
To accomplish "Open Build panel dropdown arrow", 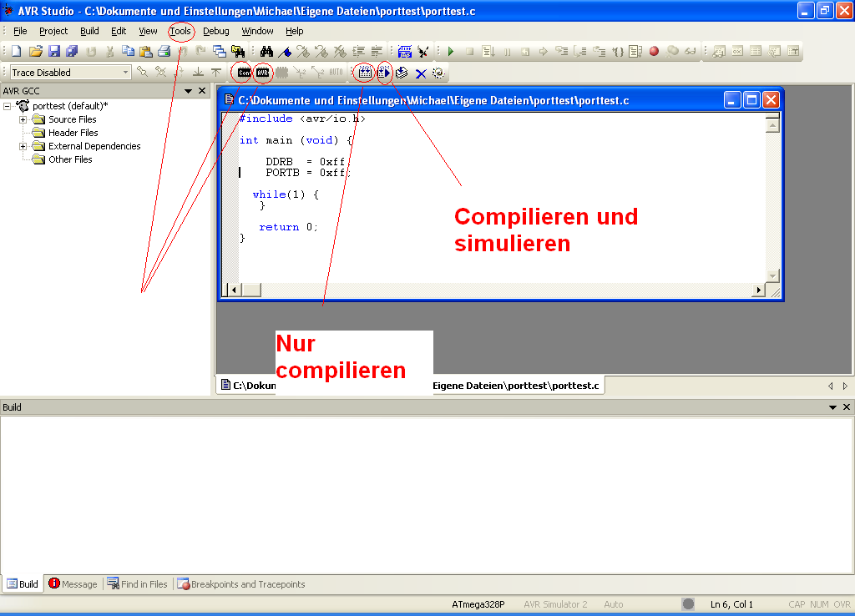I will (832, 407).
